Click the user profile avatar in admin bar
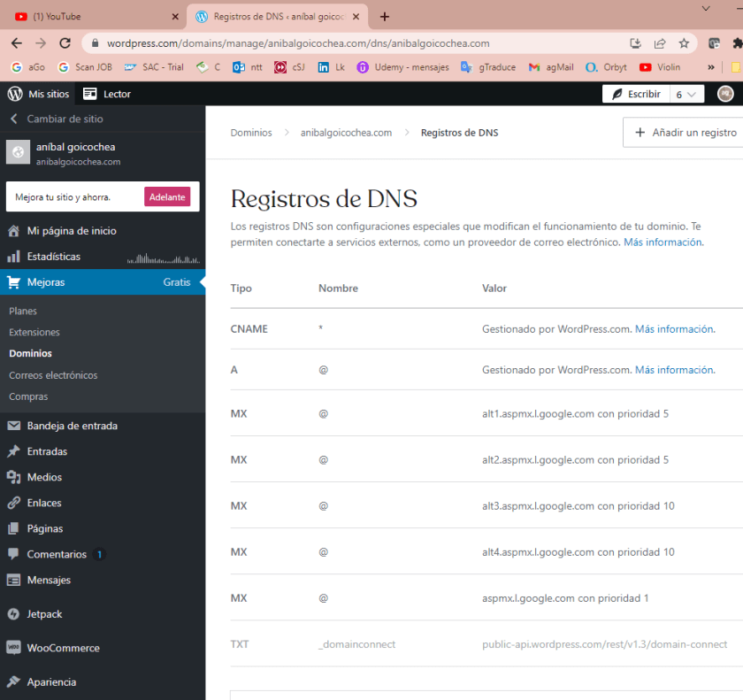743x700 pixels. point(724,94)
